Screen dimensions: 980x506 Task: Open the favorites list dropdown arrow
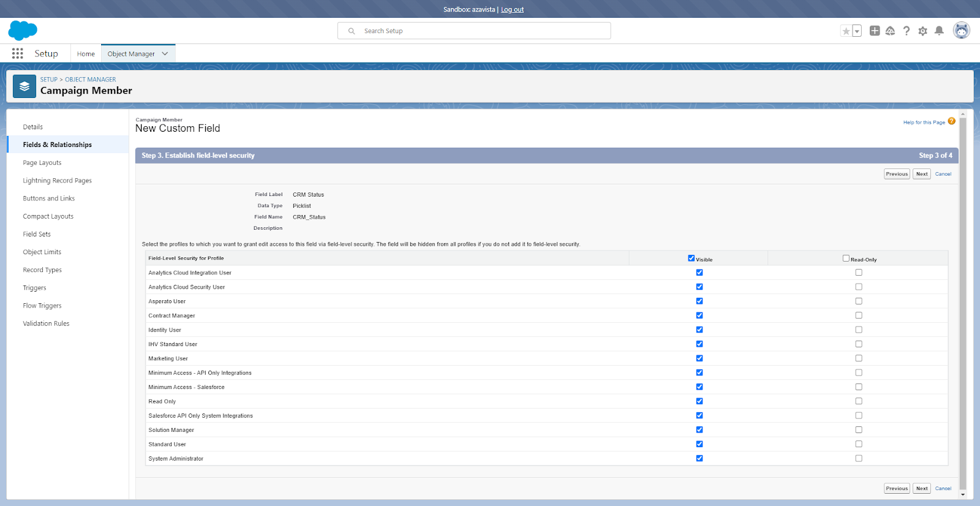tap(857, 31)
